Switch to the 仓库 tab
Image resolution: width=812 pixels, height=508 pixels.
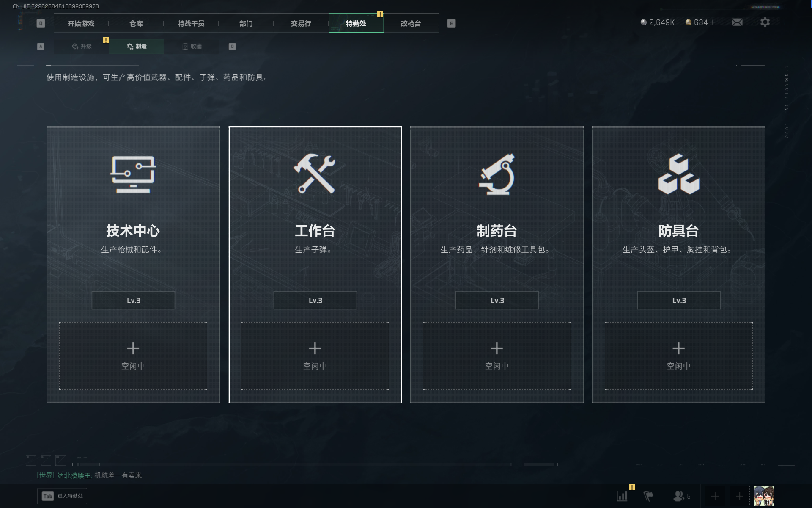pos(136,23)
